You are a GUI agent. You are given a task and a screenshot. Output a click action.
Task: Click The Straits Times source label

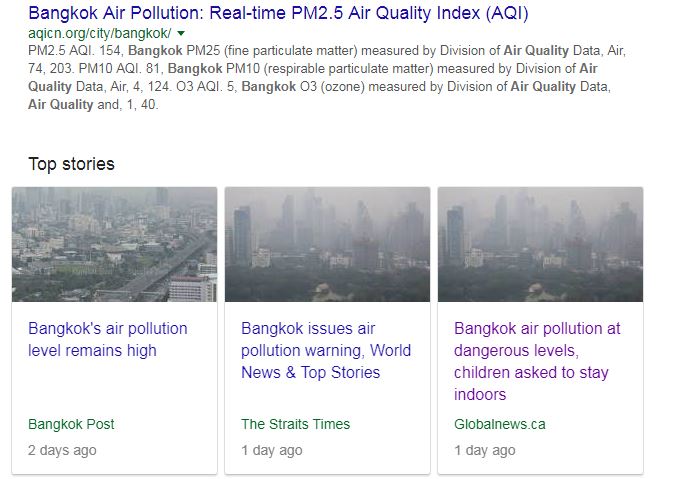point(296,424)
